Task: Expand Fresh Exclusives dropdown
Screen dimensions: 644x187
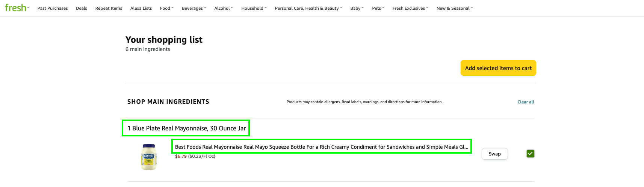Action: point(410,8)
